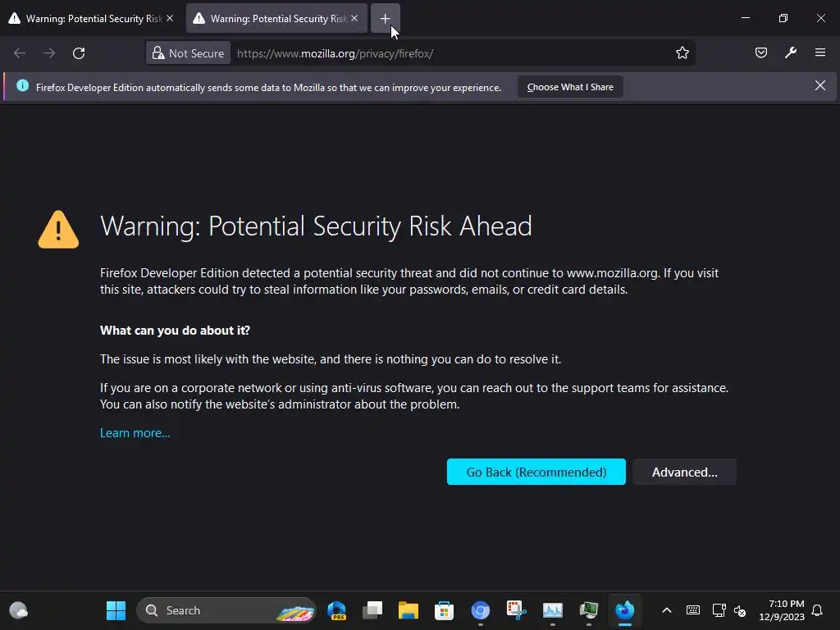This screenshot has width=840, height=630.
Task: Show hidden system tray icons
Action: tap(666, 610)
